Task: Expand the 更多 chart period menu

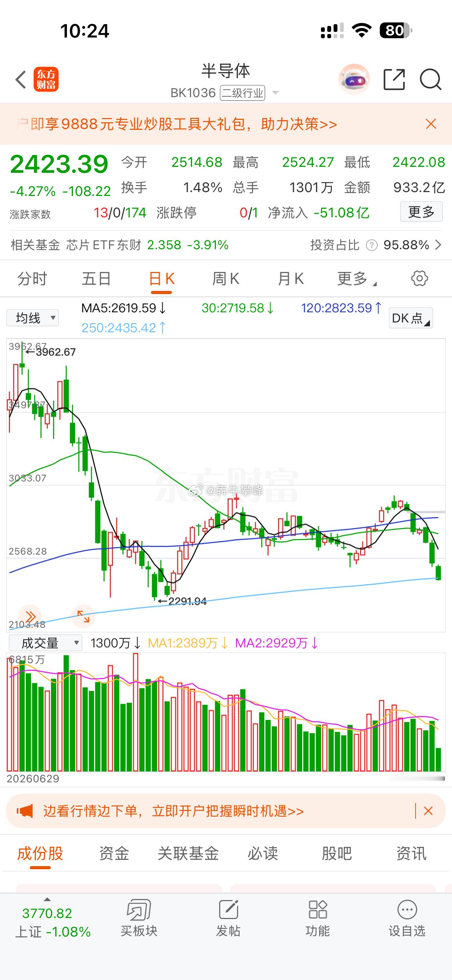Action: point(356,279)
